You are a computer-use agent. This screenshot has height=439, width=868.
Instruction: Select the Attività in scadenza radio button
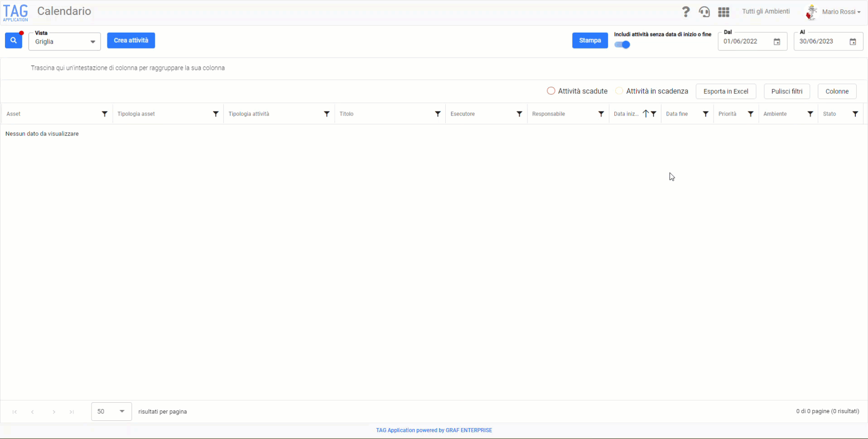tap(619, 91)
